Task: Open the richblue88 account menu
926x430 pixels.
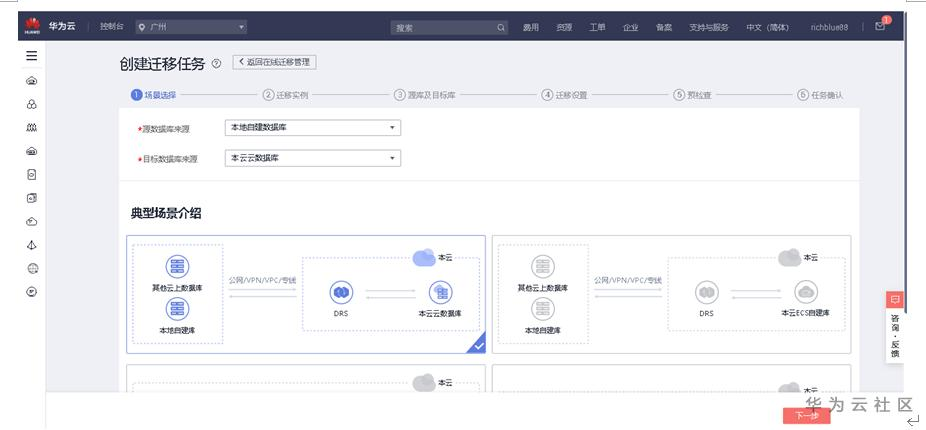Action: (x=829, y=27)
